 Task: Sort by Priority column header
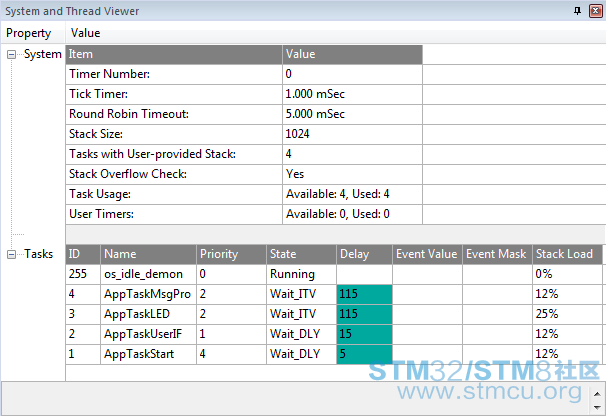coord(231,254)
